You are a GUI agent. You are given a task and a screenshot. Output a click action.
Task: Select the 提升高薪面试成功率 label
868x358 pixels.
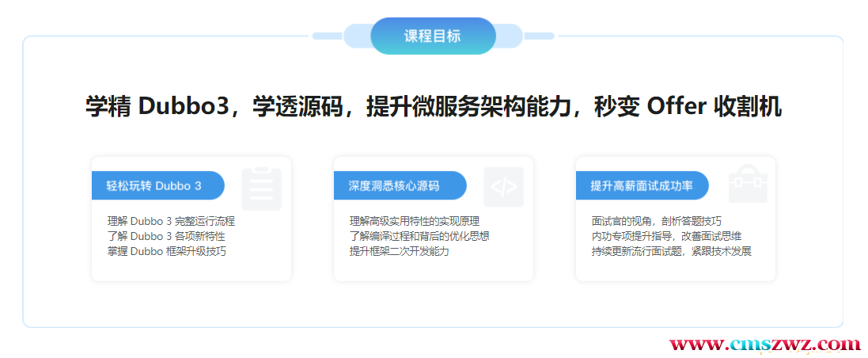click(641, 186)
